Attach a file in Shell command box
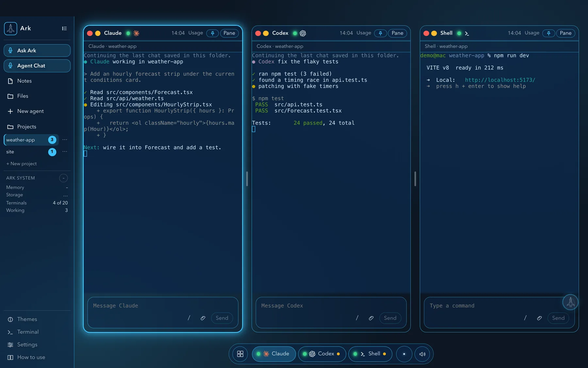This screenshot has width=588, height=368. (x=539, y=318)
